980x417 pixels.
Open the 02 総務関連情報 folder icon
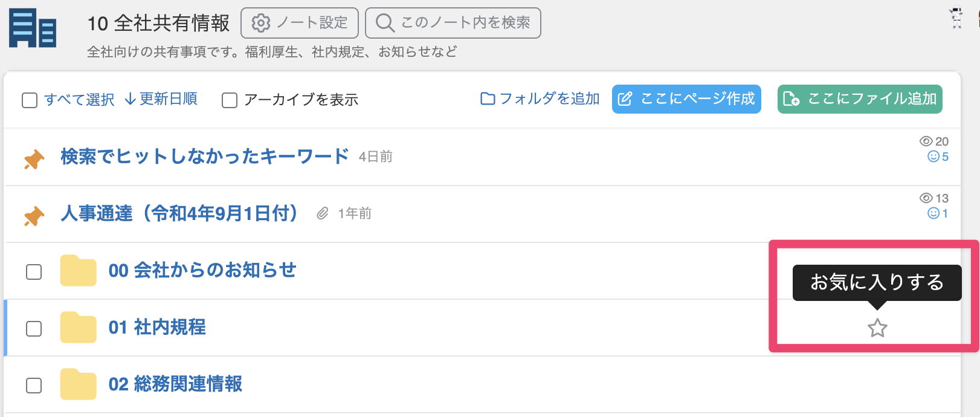(79, 384)
